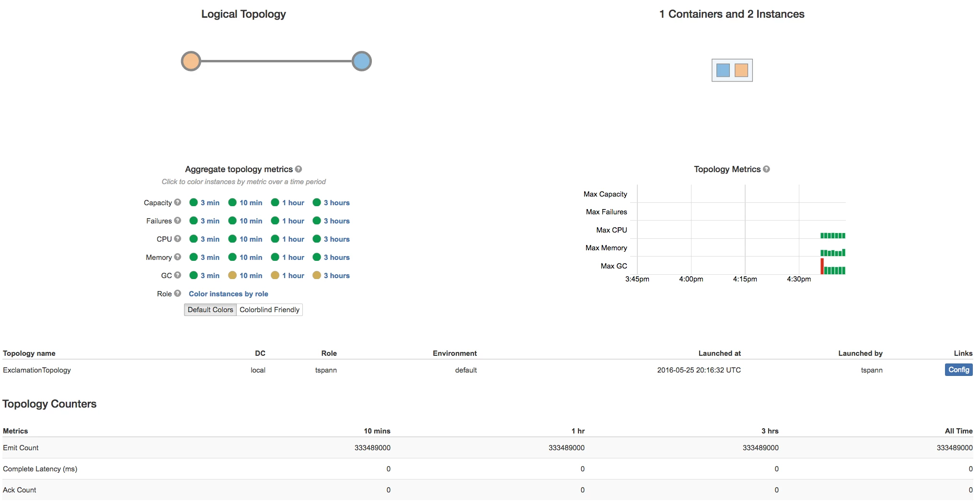Color instances by GC over 1 hour

tap(288, 276)
